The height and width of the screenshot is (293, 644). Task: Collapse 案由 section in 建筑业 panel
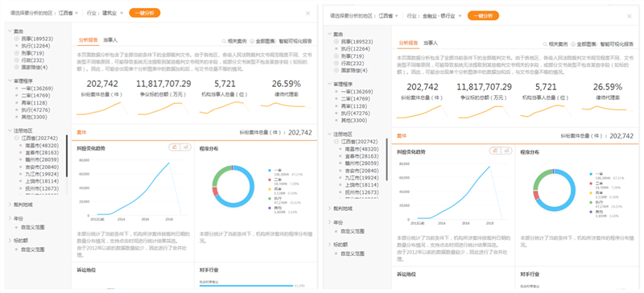coord(10,31)
